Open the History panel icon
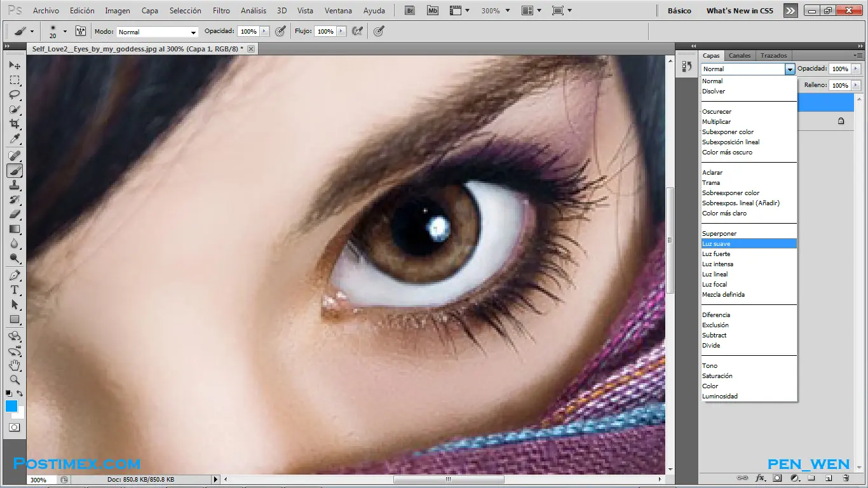The image size is (868, 488). [686, 66]
